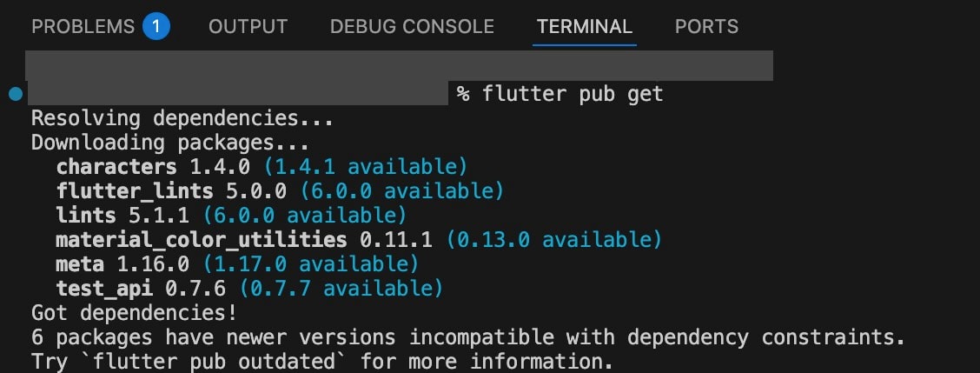Open the PORTS tab
Screen dimensions: 980x373
click(x=706, y=27)
